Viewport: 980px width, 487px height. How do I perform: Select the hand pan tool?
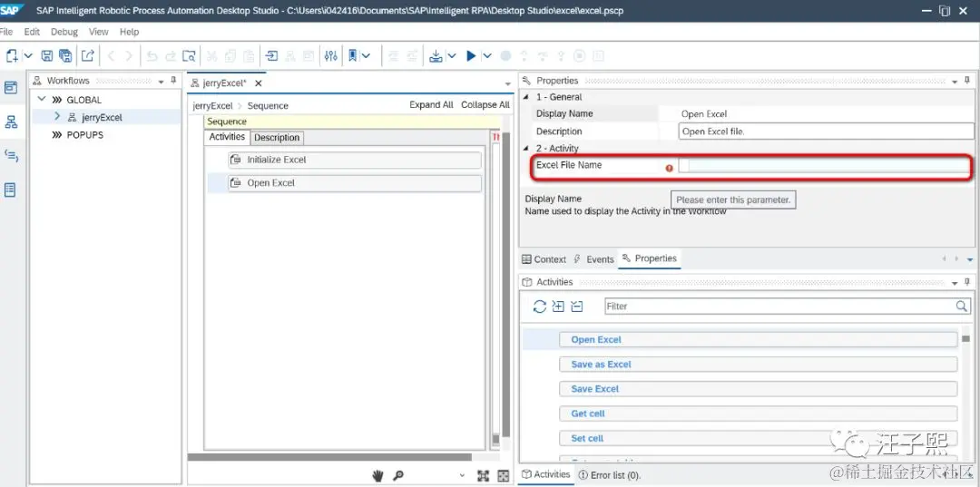pyautogui.click(x=377, y=476)
